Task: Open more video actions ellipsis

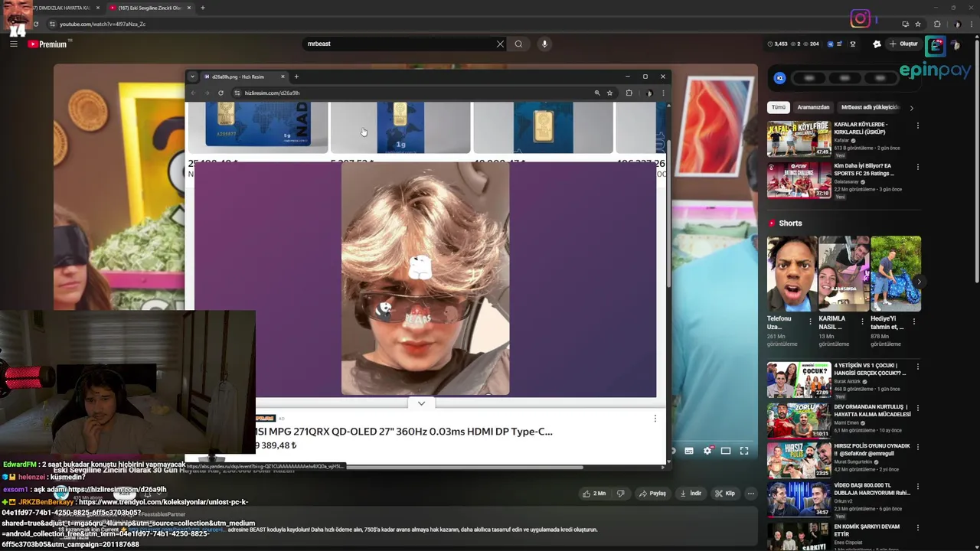Action: coord(751,494)
